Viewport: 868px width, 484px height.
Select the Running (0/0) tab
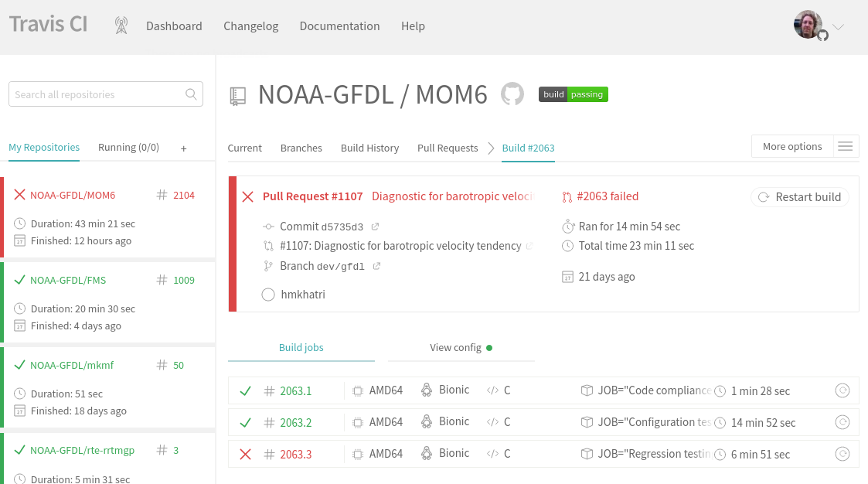128,147
